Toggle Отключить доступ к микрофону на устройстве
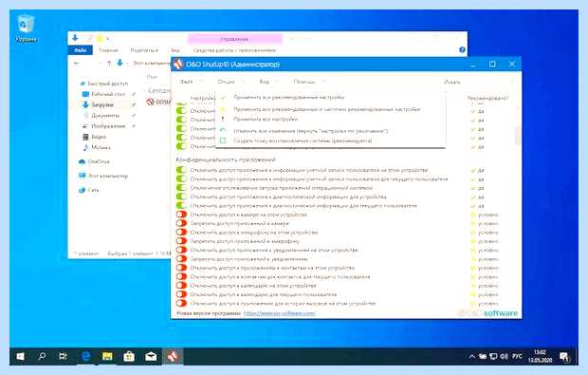Screen dimensions: 588x375 coord(181,233)
